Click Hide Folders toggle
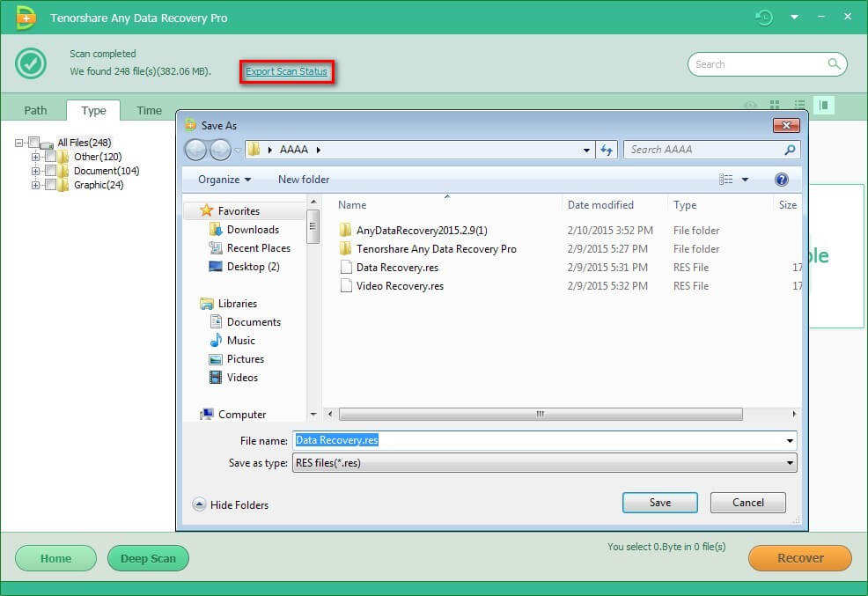The image size is (868, 596). click(231, 504)
